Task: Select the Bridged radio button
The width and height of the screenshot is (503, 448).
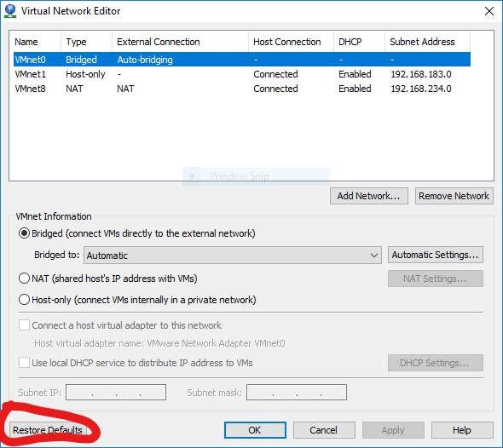Action: 25,233
